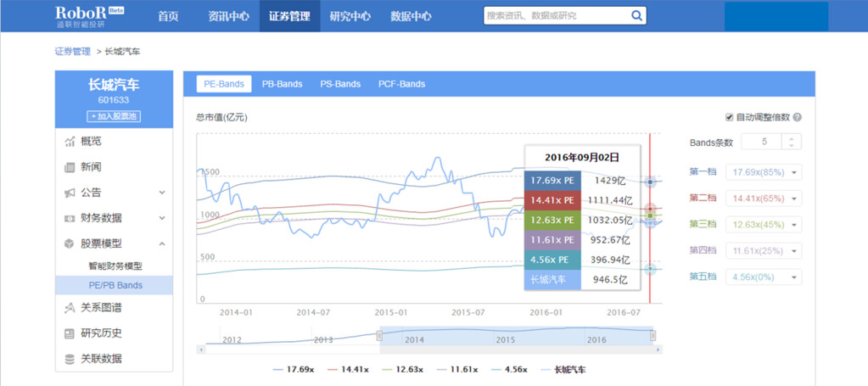The width and height of the screenshot is (868, 386).
Task: Collapse the 股票模型 sidebar section chevron
Action: (x=162, y=243)
